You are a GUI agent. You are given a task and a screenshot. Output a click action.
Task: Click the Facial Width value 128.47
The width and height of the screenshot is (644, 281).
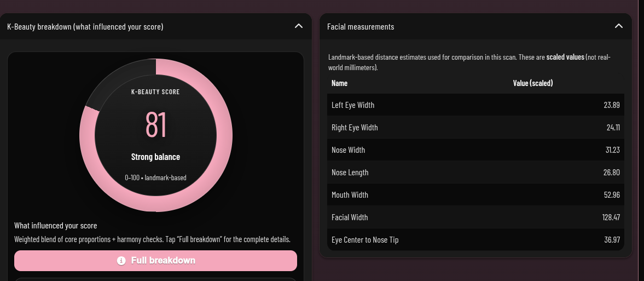611,217
